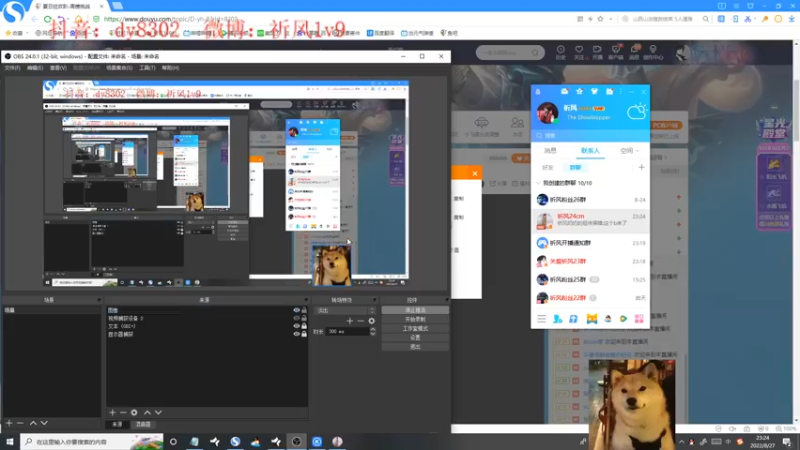Open OBS icon on Windows taskbar
Screen dimensions: 800x450
pyautogui.click(x=296, y=441)
